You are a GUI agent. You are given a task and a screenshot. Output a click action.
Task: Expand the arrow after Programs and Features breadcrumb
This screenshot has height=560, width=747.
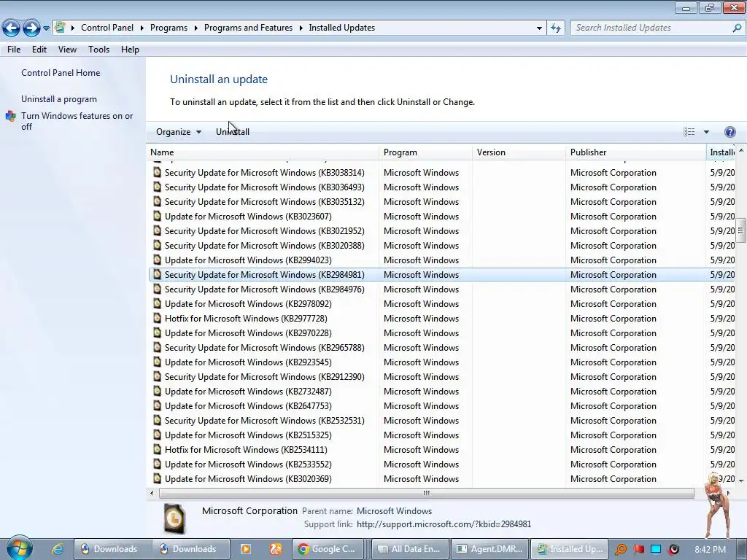(x=301, y=28)
